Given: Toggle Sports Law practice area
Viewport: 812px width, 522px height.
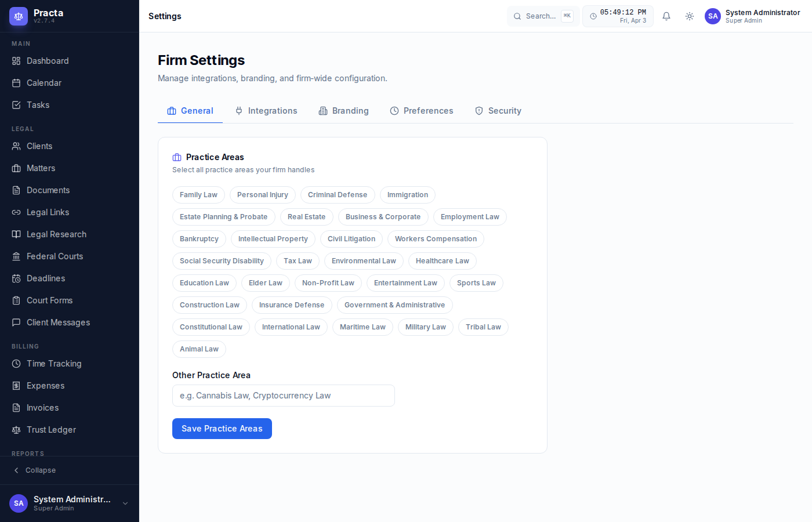Looking at the screenshot, I should click(x=476, y=283).
